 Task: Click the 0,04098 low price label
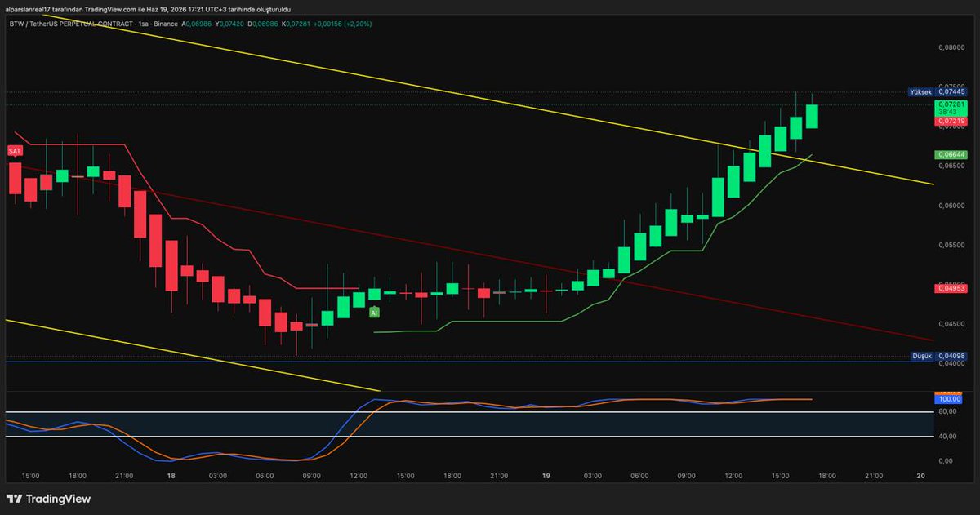(952, 356)
